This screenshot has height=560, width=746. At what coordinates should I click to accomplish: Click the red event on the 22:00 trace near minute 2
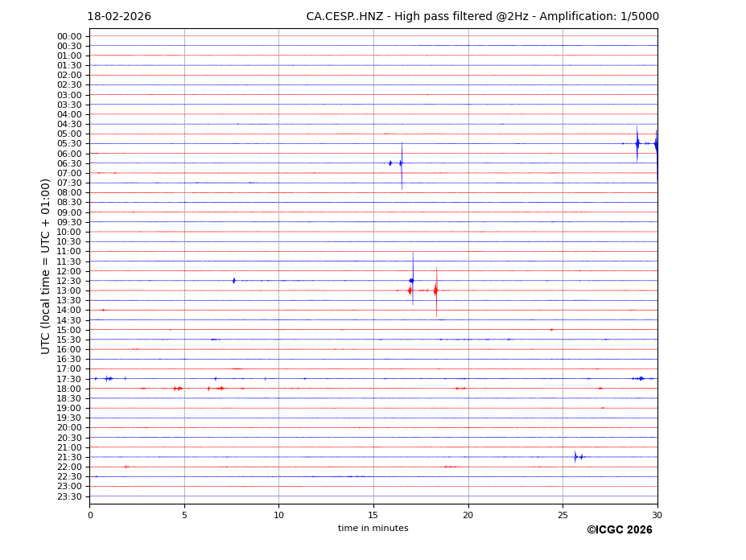126,467
